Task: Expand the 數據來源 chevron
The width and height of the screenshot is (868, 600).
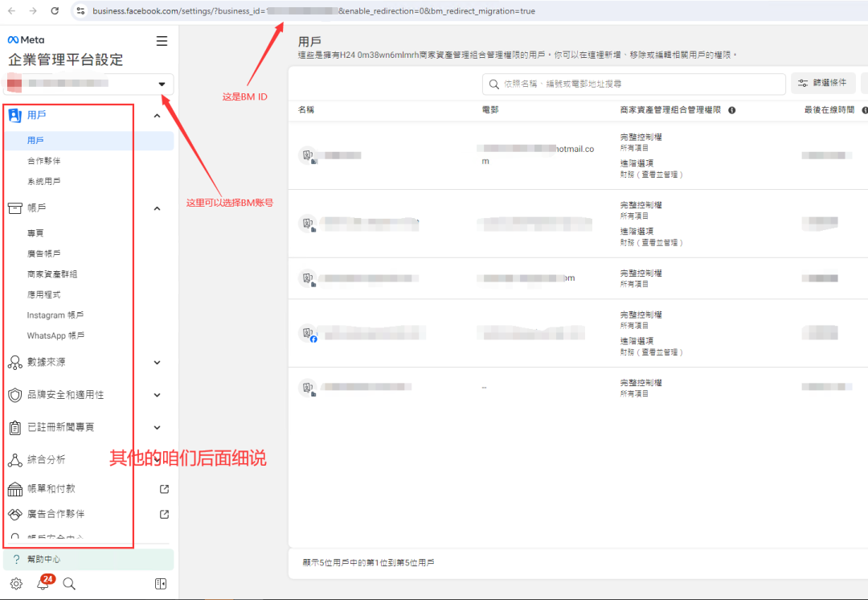Action: (158, 362)
